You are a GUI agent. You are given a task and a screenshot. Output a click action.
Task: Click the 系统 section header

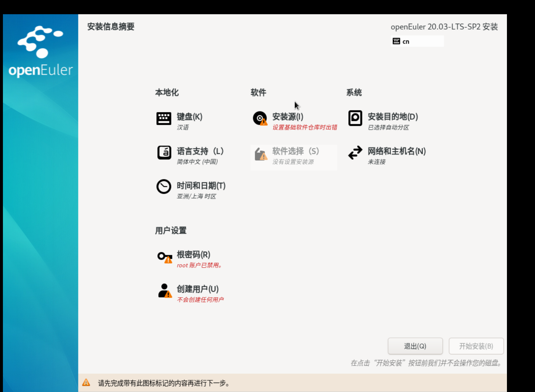354,93
